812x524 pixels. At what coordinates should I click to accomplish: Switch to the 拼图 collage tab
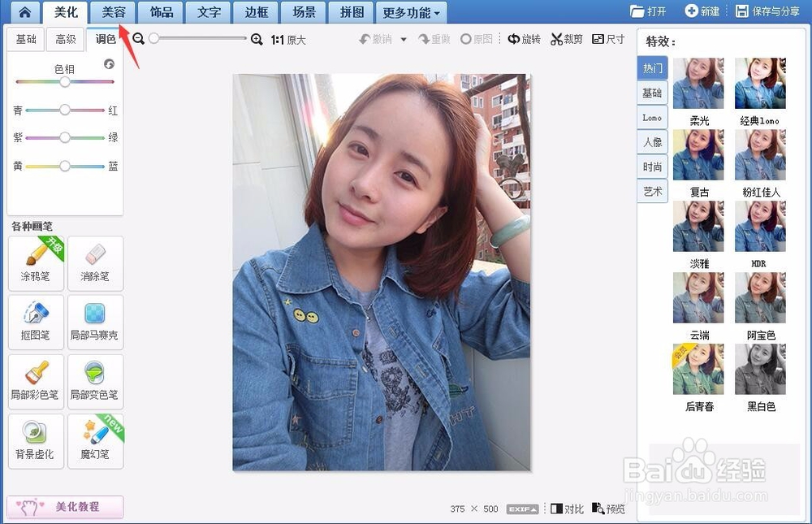coord(352,12)
